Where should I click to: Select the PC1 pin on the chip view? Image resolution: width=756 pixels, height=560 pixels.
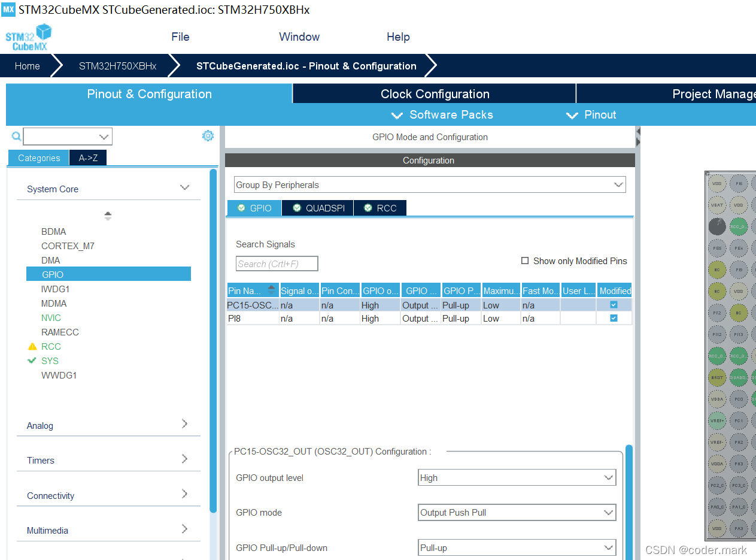[x=739, y=420]
